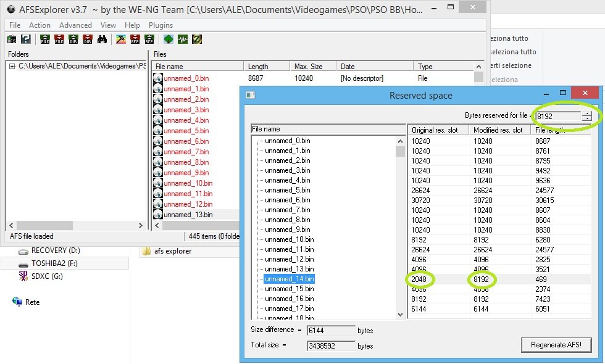Sort Files list by Length column header

pyautogui.click(x=267, y=67)
